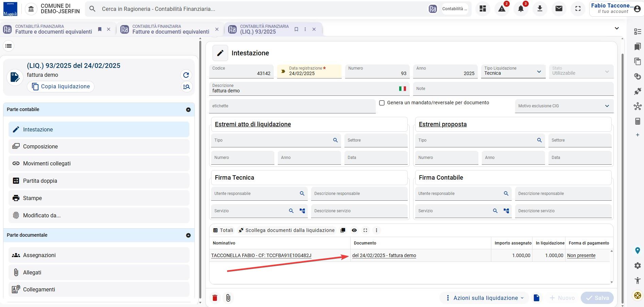
Task: Open the mail envelope icon
Action: coord(559,9)
